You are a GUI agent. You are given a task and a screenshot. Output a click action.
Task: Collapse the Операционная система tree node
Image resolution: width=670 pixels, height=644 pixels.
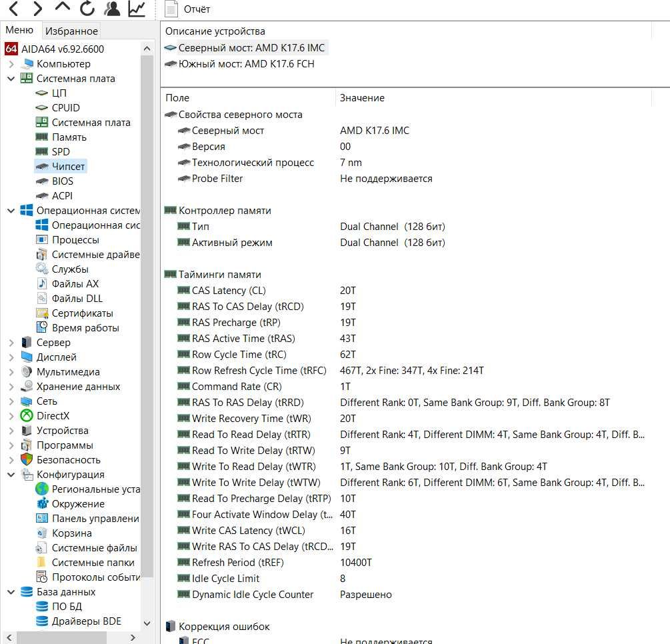tap(11, 211)
